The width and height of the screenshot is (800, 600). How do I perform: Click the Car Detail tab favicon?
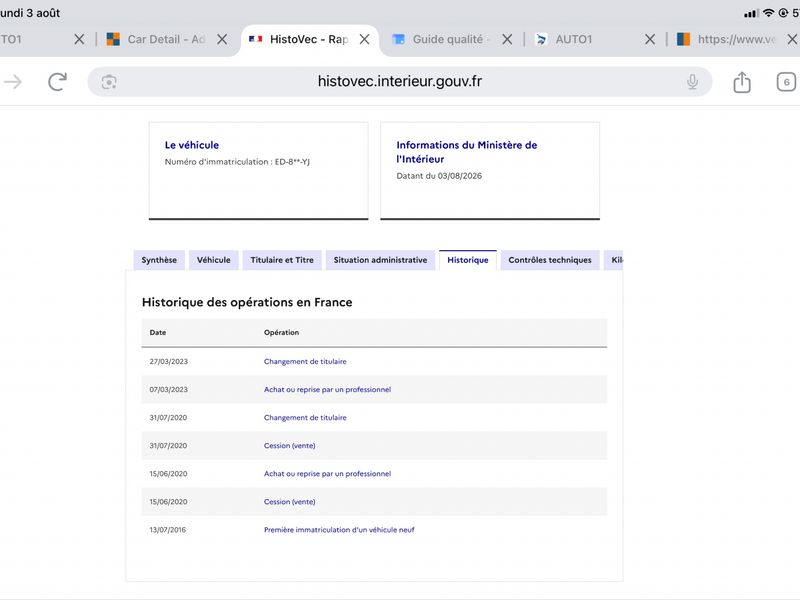click(113, 39)
